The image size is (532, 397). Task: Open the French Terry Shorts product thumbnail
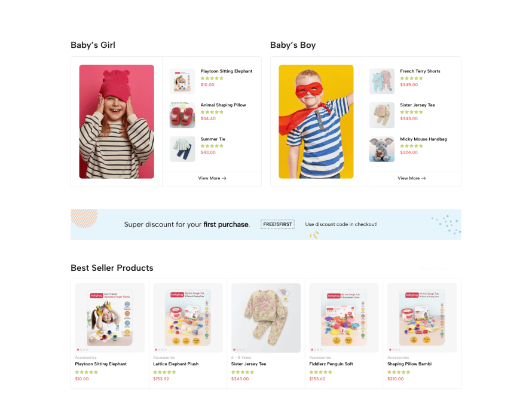(x=381, y=81)
